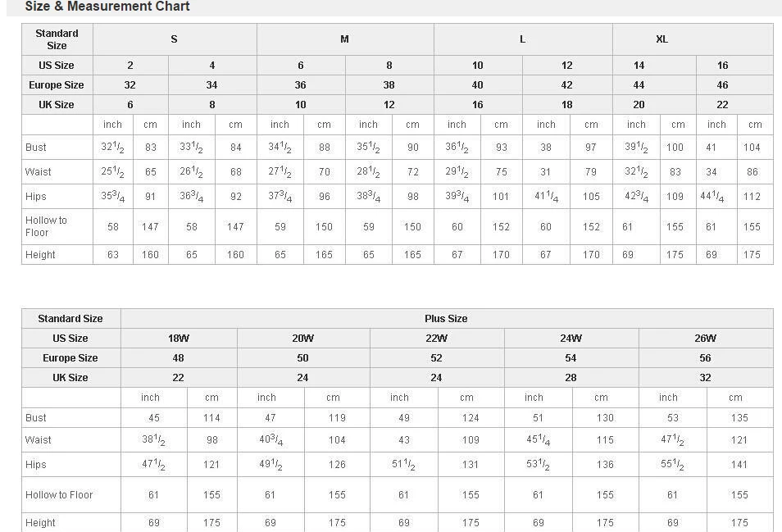Select the '20W' US size cell

302,339
